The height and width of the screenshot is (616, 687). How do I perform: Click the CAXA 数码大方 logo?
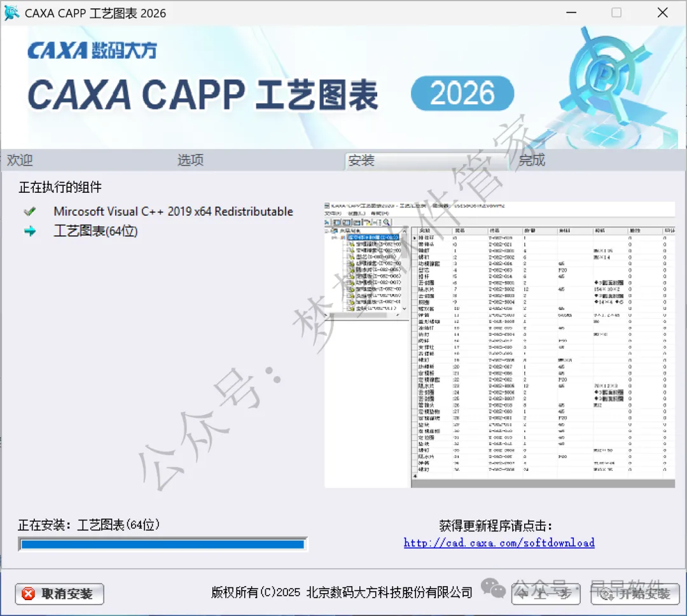(x=92, y=50)
